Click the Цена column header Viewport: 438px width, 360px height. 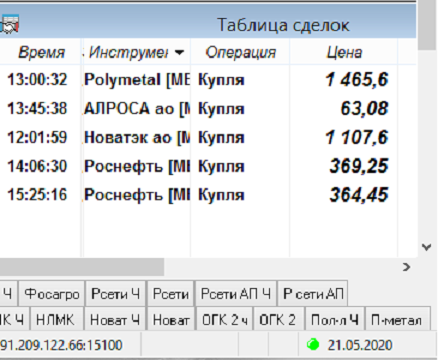click(x=344, y=52)
